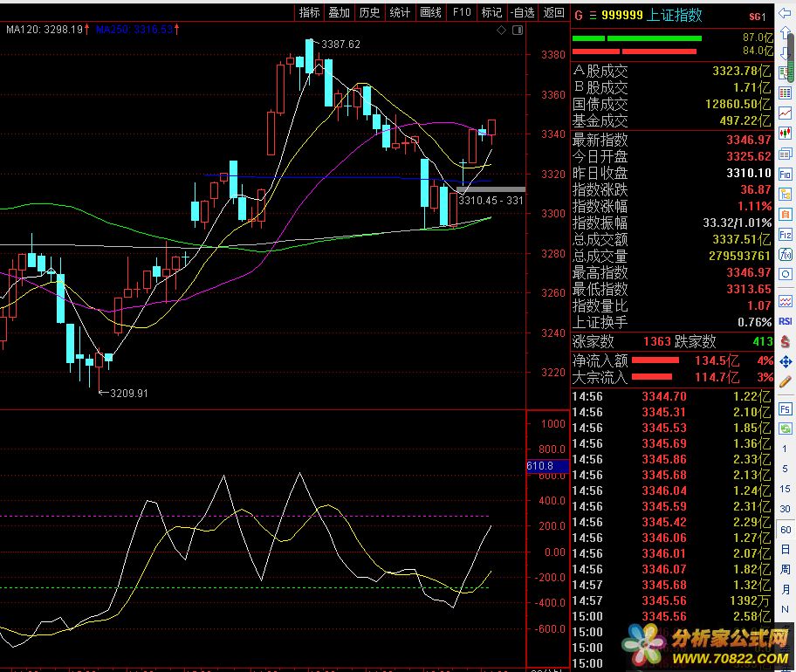Click the 跌家数 413 value

763,341
